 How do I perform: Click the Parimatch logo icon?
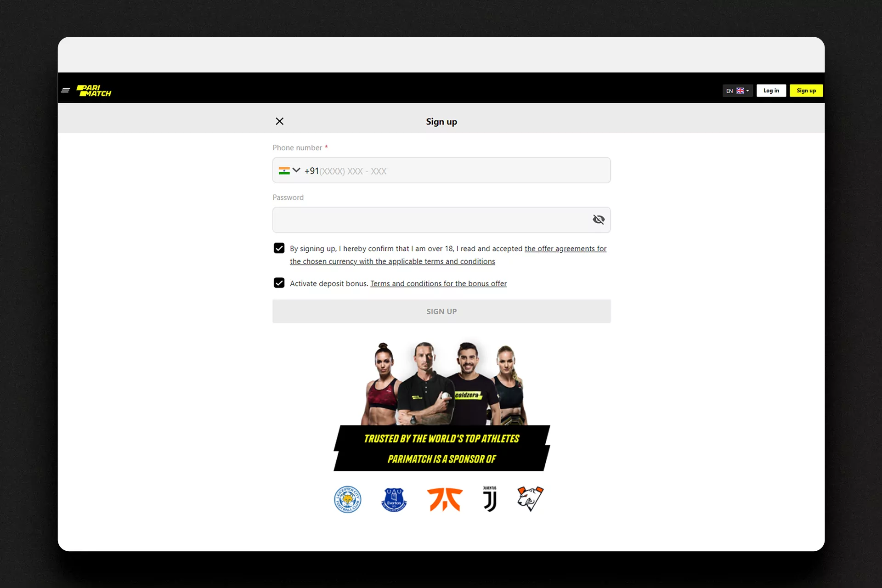click(x=93, y=90)
